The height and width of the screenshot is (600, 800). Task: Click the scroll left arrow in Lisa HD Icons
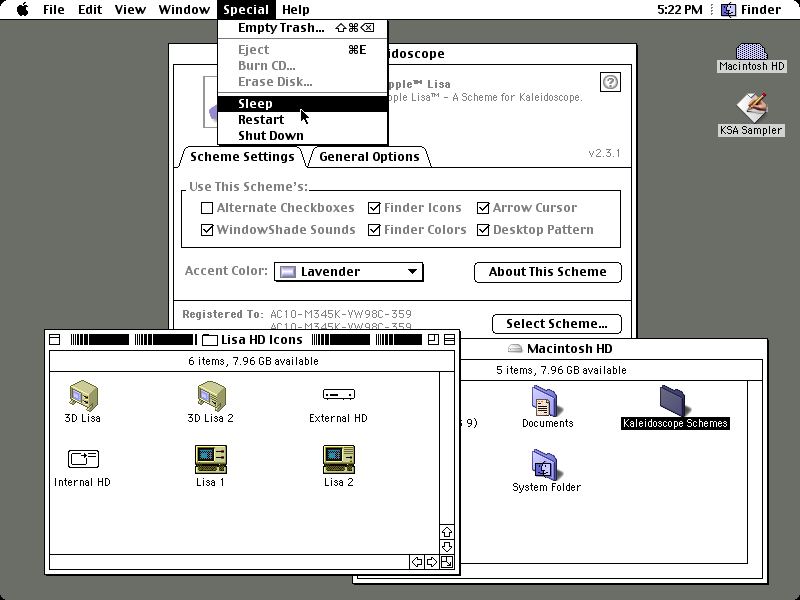coord(417,562)
